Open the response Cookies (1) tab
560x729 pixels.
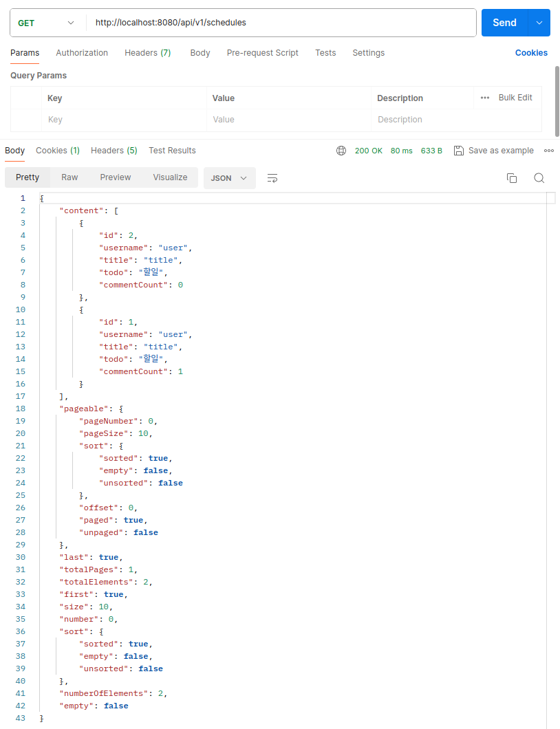point(58,151)
